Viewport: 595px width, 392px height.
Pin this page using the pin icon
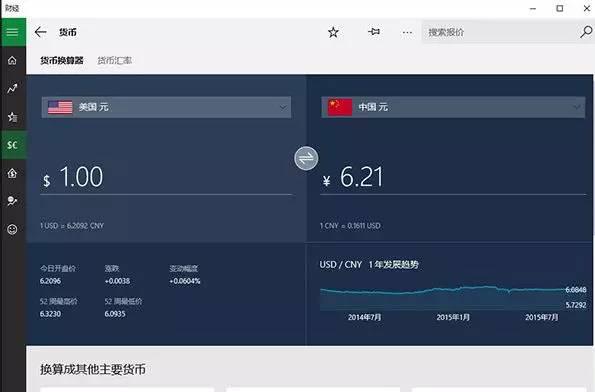point(374,32)
